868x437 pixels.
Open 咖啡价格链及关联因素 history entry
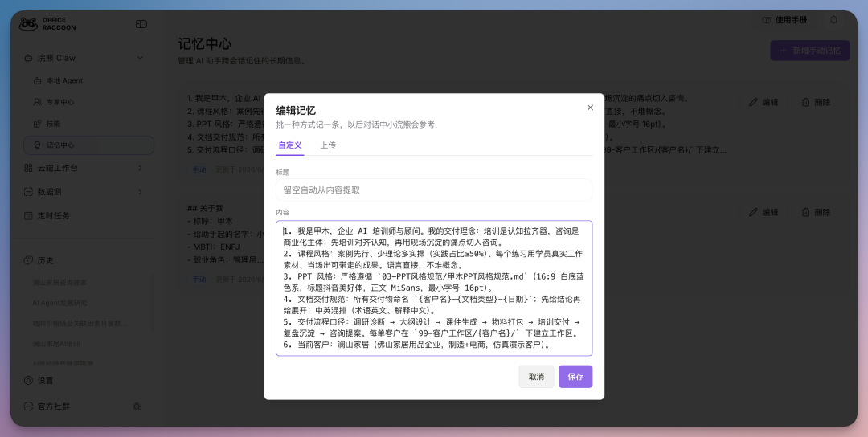click(79, 324)
